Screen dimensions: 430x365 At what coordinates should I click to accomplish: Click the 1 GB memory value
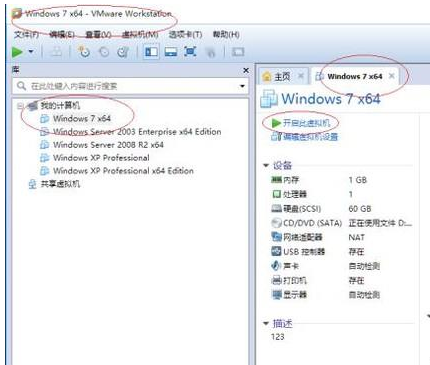358,180
